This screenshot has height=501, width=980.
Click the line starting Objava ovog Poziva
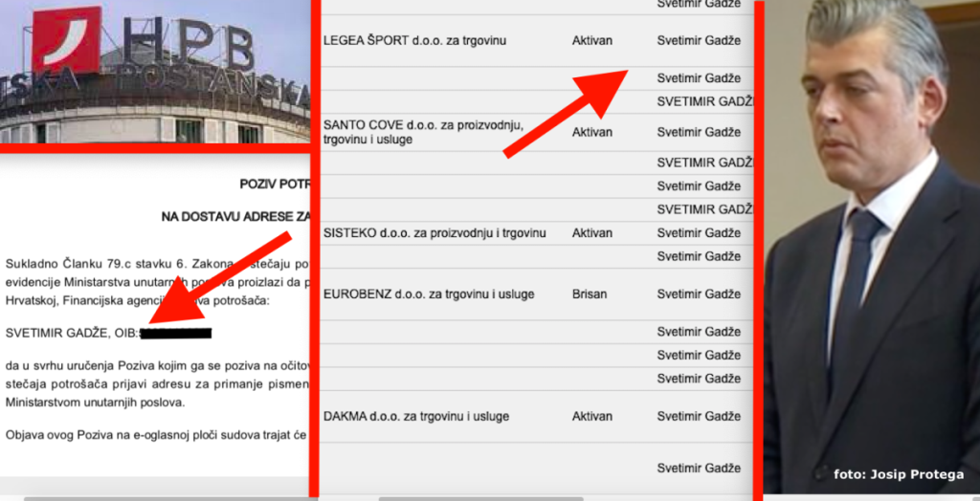[x=158, y=435]
